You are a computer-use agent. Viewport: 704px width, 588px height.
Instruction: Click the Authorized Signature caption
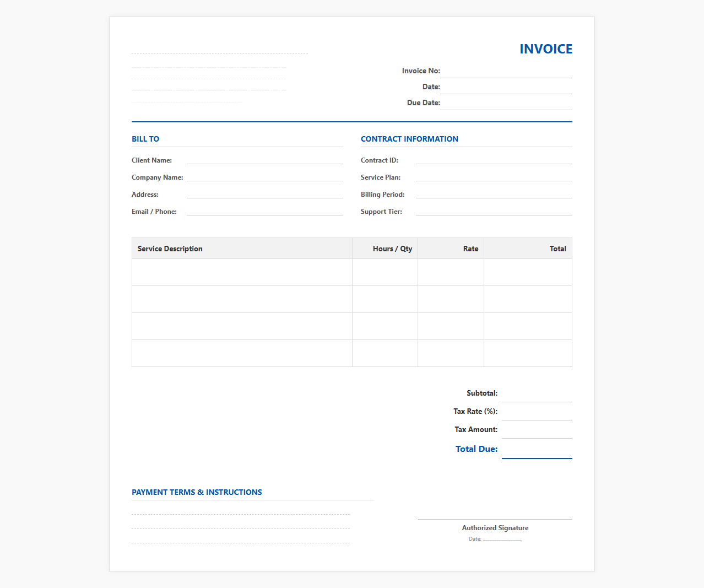(x=495, y=528)
